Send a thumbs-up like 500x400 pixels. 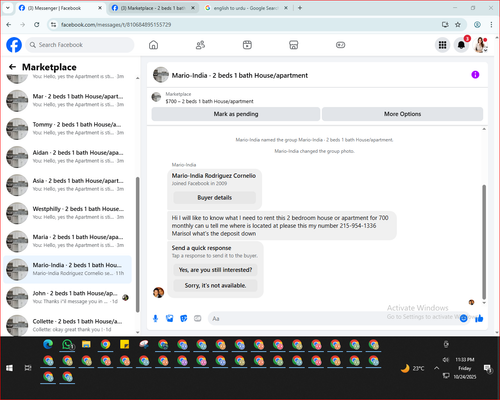pyautogui.click(x=479, y=318)
